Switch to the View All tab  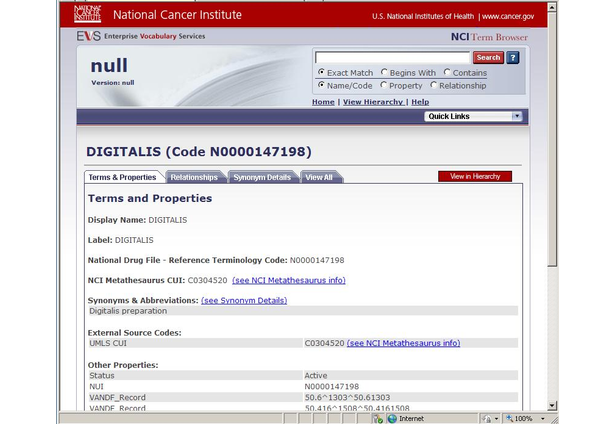click(x=319, y=177)
